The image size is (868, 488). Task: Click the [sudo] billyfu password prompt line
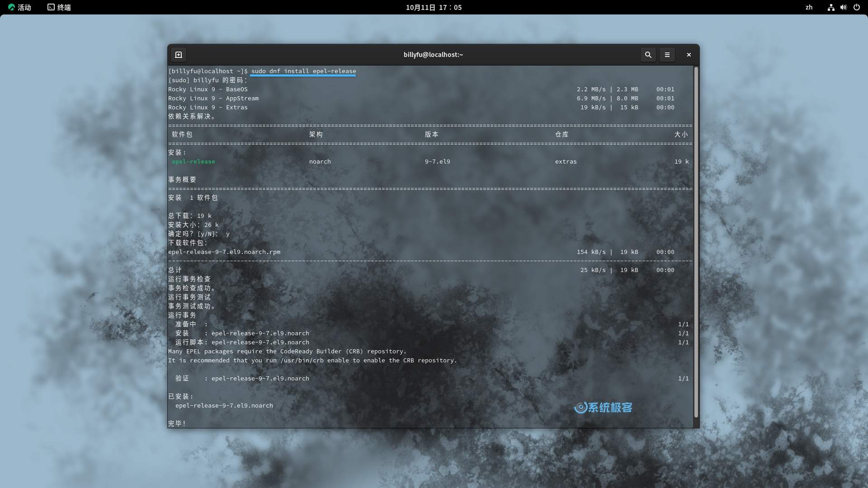(208, 80)
